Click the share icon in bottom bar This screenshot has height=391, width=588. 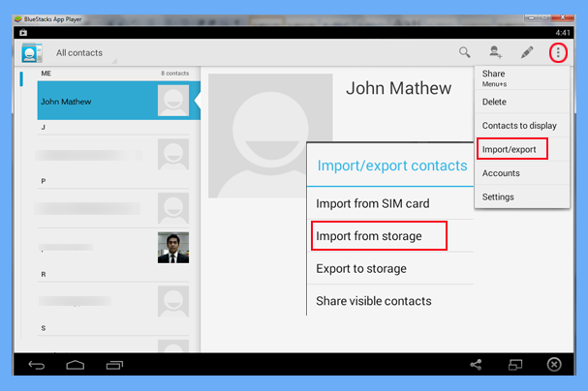pos(476,365)
